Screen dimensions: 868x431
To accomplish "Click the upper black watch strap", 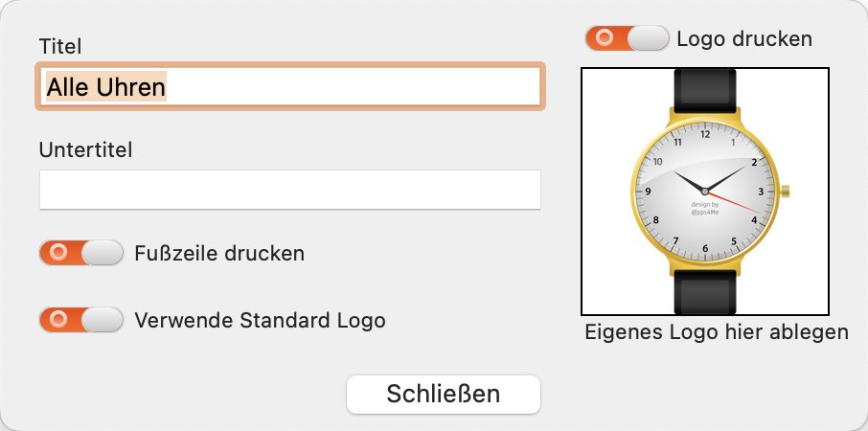I will tap(705, 90).
